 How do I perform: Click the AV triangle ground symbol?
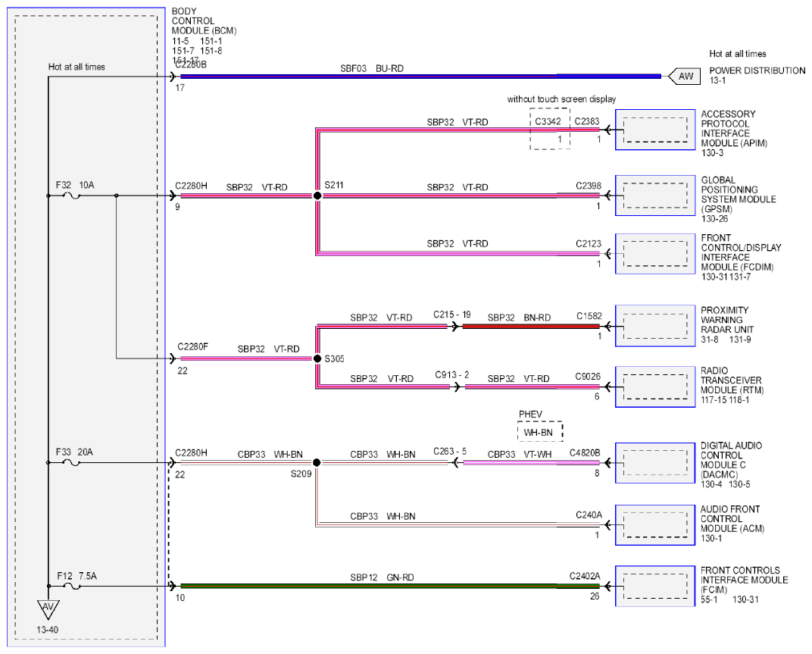[x=48, y=609]
